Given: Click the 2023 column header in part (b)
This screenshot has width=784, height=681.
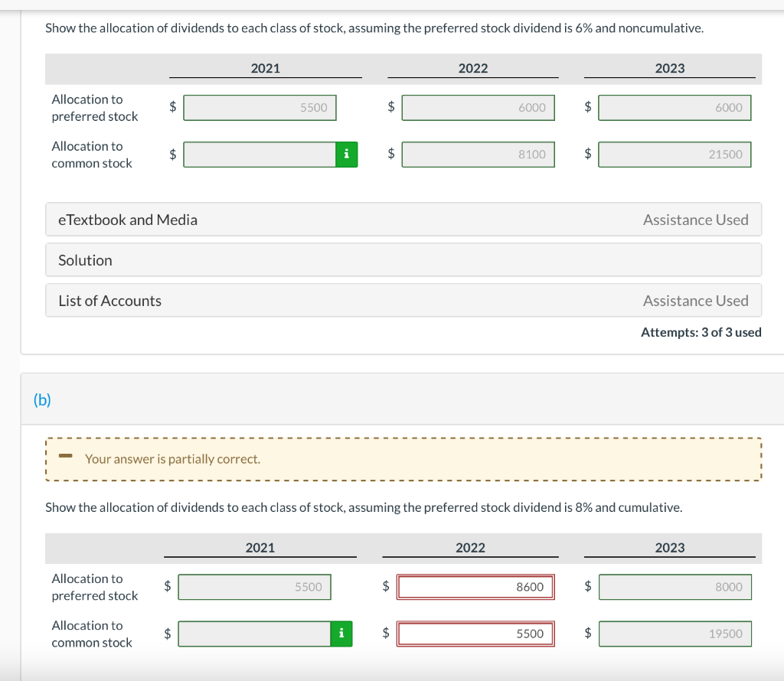Looking at the screenshot, I should 670,548.
